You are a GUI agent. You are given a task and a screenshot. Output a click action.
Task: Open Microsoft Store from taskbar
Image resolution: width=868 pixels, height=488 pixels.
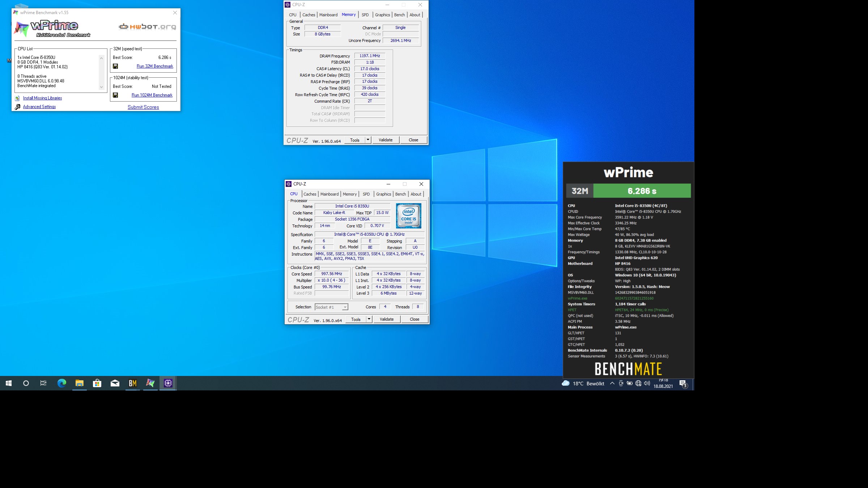click(x=97, y=383)
